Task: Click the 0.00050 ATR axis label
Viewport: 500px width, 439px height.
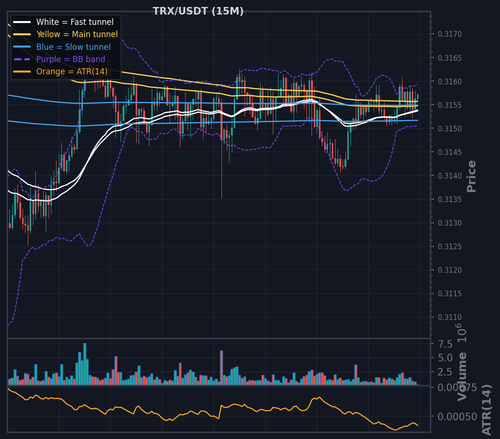Action: 457,417
